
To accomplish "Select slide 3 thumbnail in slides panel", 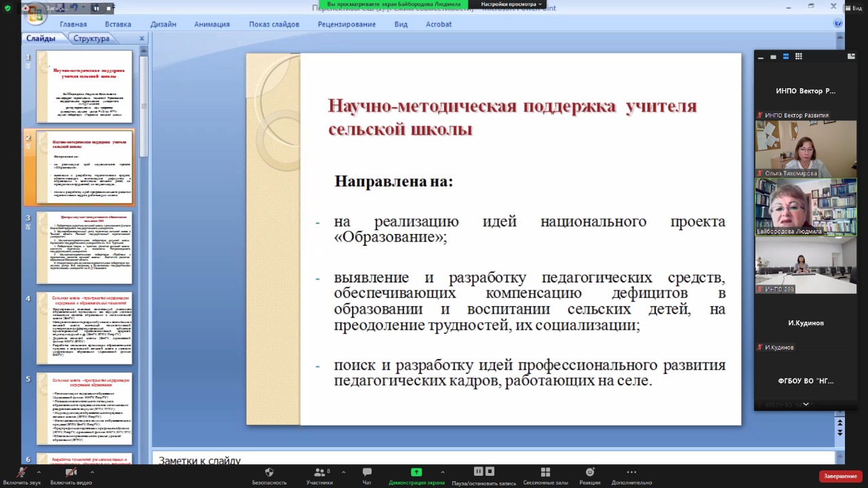I will point(84,248).
